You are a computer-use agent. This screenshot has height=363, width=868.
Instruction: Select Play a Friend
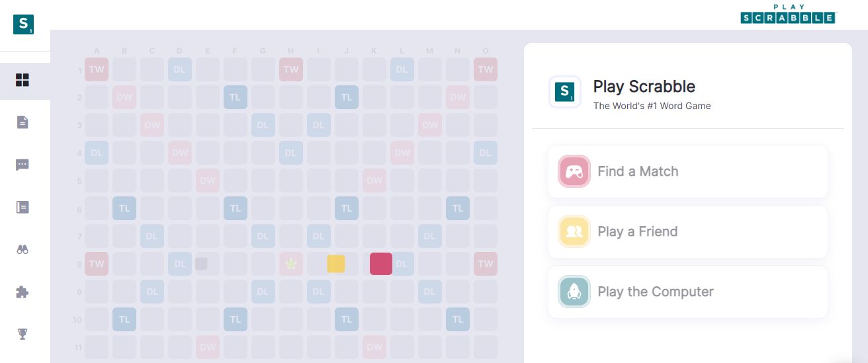pos(688,231)
